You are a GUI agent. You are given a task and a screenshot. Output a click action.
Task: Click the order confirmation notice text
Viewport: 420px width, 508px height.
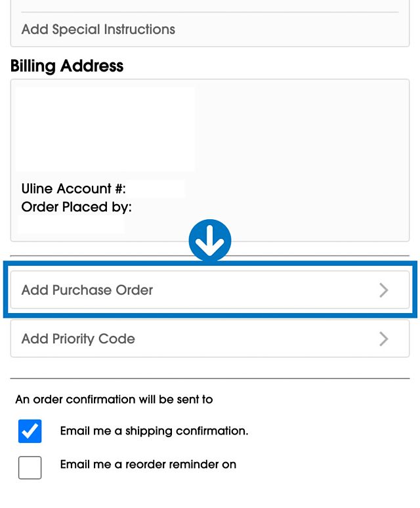coord(114,399)
